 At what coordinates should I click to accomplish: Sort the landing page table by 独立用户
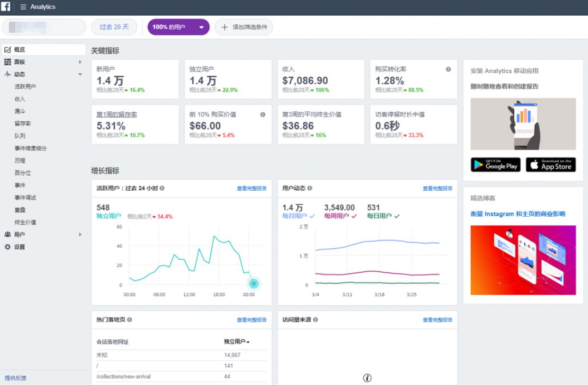[236, 342]
